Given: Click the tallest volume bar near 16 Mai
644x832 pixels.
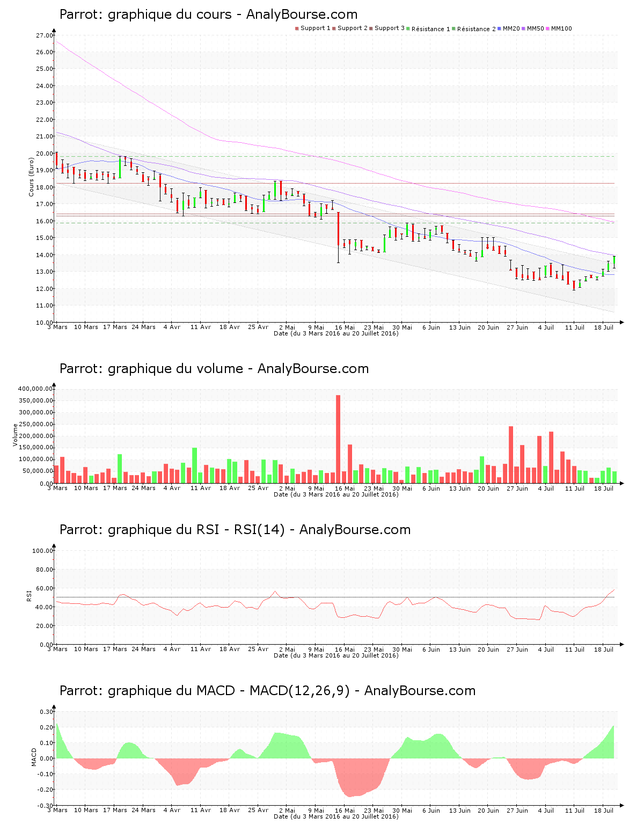Looking at the screenshot, I should pos(338,439).
